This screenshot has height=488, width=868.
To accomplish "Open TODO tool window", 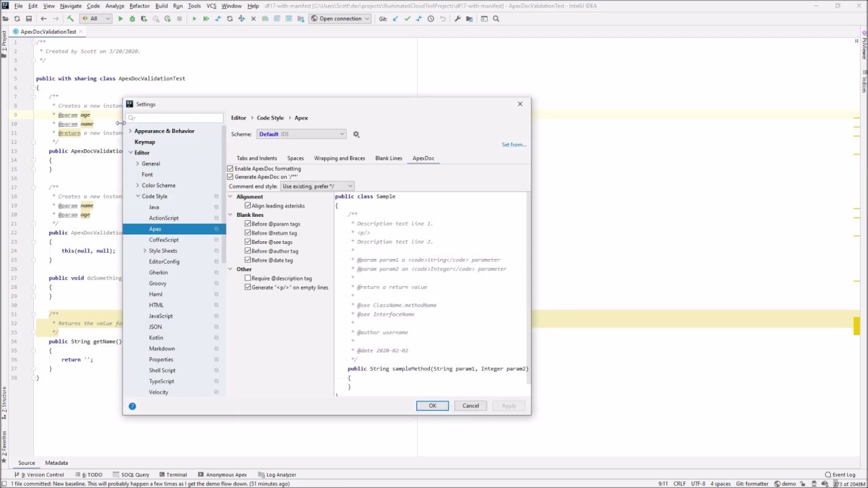I will click(x=89, y=474).
